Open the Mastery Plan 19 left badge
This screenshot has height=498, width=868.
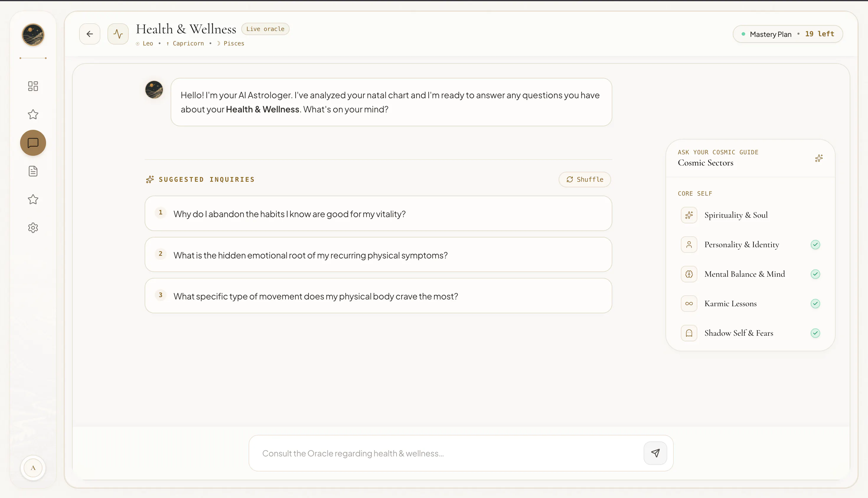(x=788, y=34)
